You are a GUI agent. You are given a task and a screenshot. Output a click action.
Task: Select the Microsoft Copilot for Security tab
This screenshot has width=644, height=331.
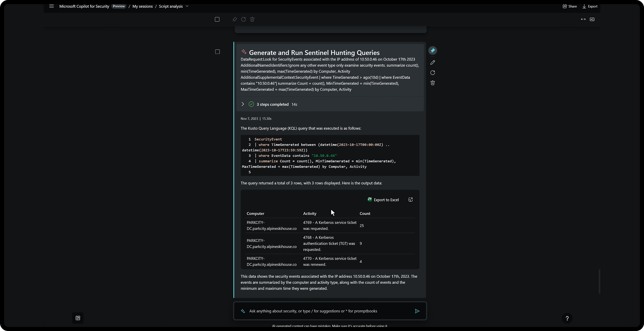pyautogui.click(x=84, y=6)
